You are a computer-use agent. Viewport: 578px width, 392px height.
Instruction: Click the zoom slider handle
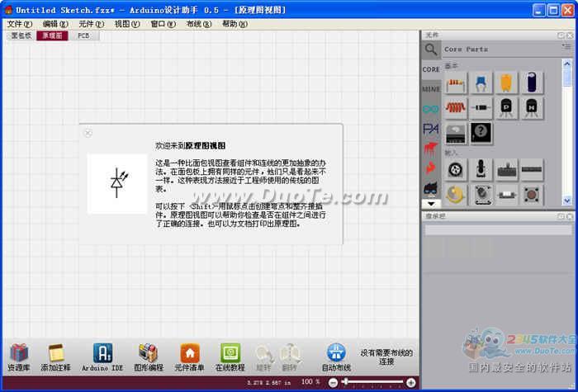tap(345, 382)
